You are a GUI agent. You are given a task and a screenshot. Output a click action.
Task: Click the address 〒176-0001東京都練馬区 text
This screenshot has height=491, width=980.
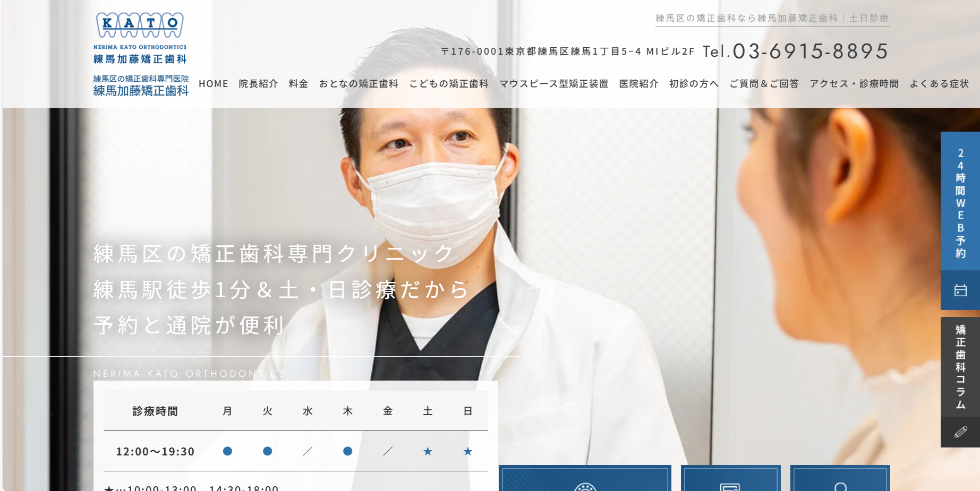(568, 51)
